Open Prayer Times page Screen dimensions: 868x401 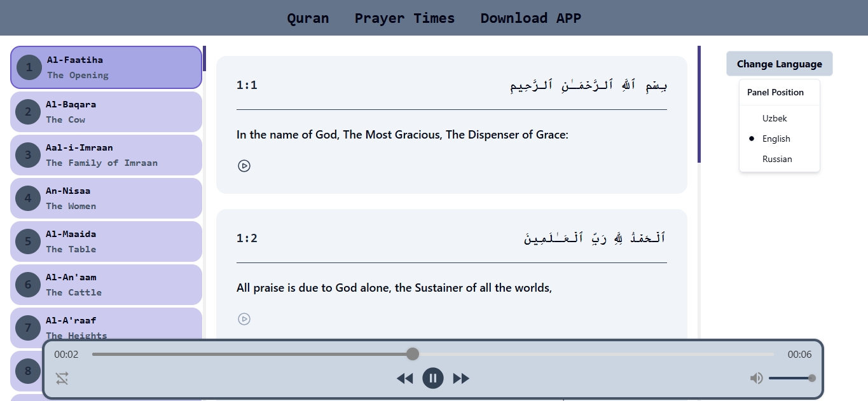[x=405, y=18]
